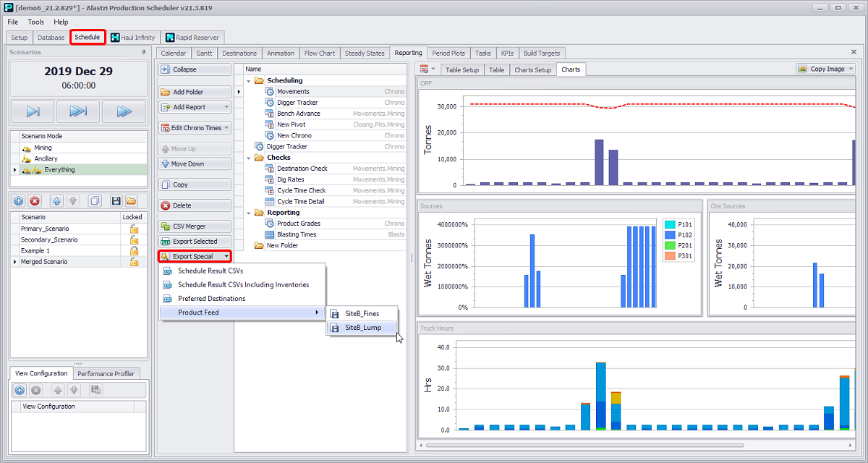The height and width of the screenshot is (463, 868).
Task: Click the red delete scenario icon
Action: (x=35, y=200)
